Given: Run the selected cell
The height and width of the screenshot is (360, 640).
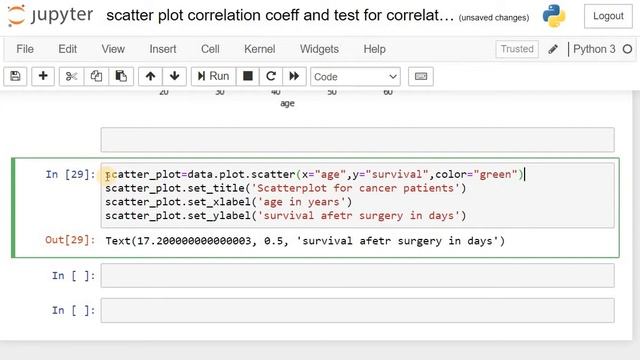Looking at the screenshot, I should click(x=213, y=76).
